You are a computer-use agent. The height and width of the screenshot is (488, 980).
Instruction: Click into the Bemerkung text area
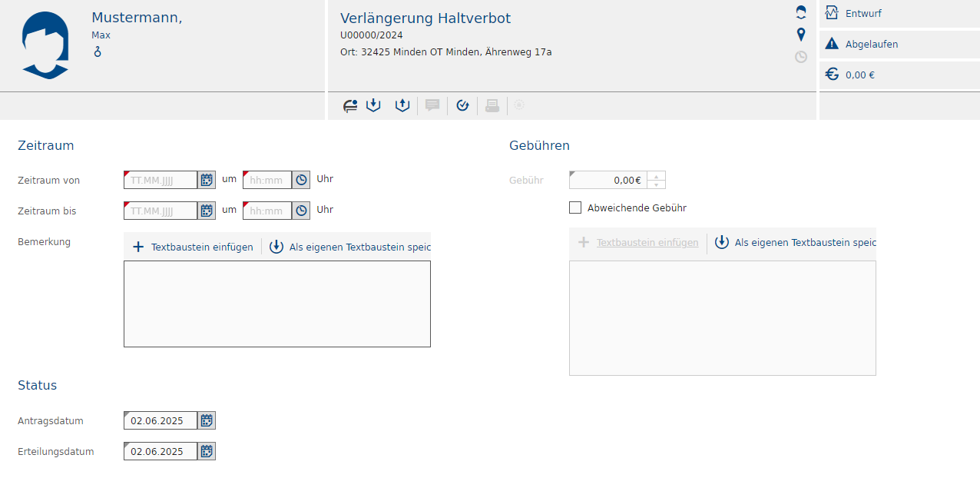[276, 304]
